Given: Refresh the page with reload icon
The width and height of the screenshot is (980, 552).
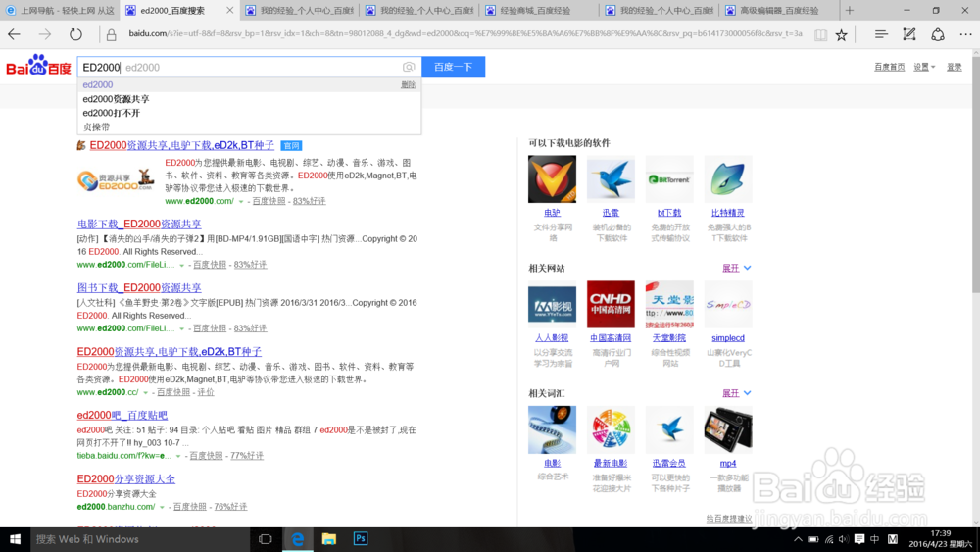Looking at the screenshot, I should (x=75, y=34).
